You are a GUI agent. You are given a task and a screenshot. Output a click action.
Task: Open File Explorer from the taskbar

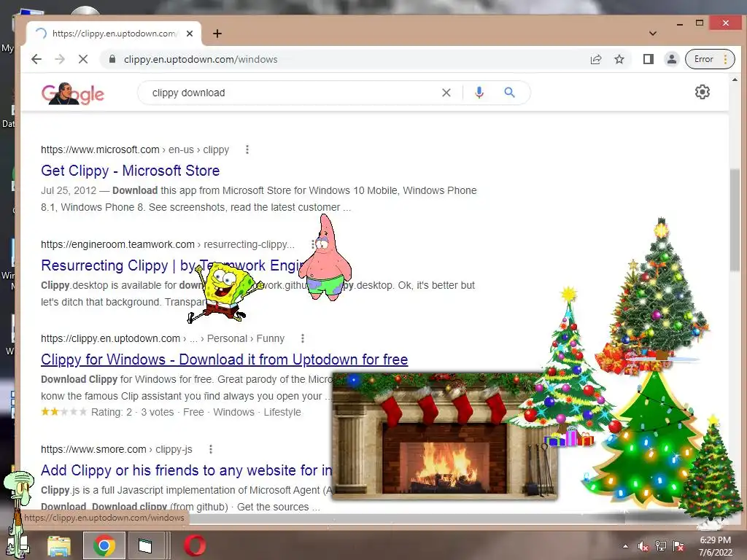tap(59, 545)
